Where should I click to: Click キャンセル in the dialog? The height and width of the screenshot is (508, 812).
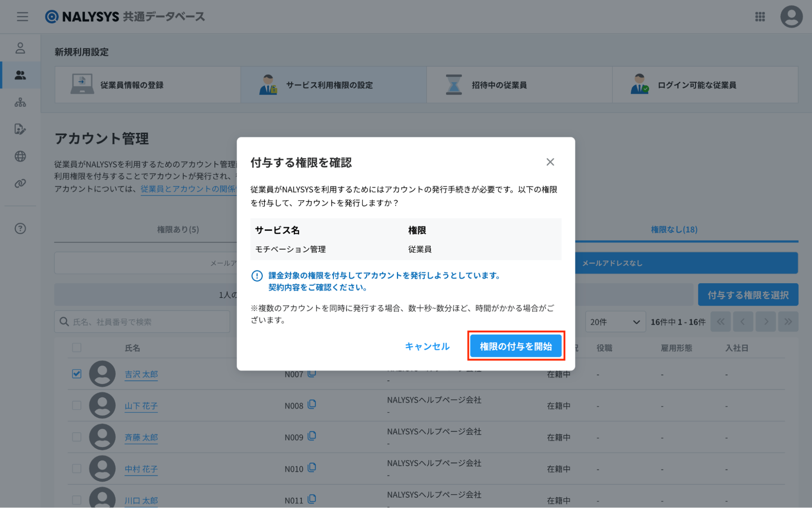coord(427,346)
